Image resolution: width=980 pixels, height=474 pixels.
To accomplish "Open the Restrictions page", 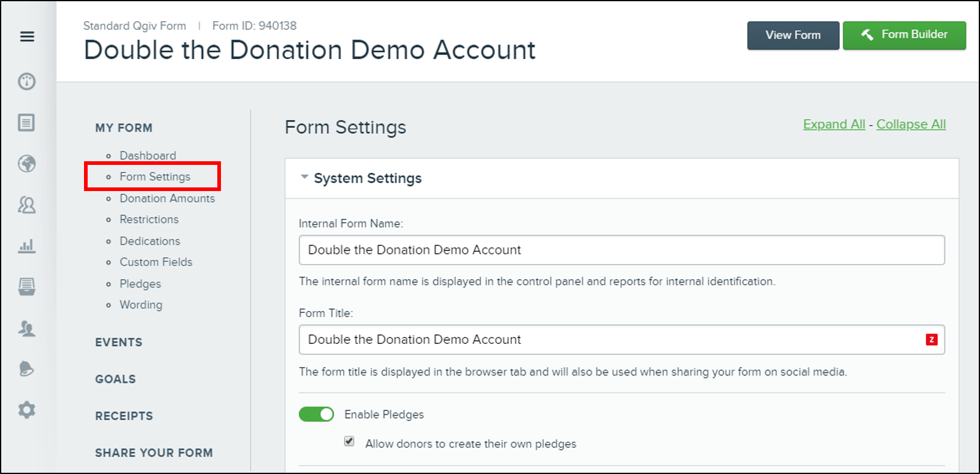I will 149,219.
